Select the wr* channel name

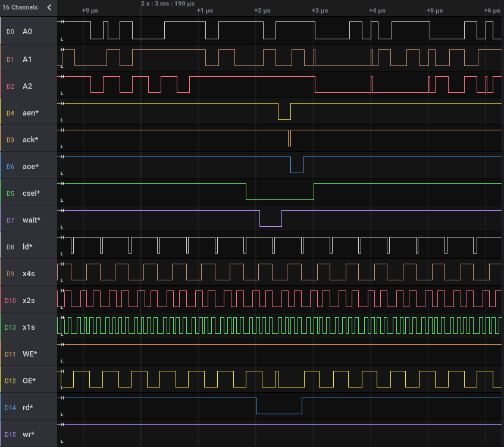[x=29, y=435]
